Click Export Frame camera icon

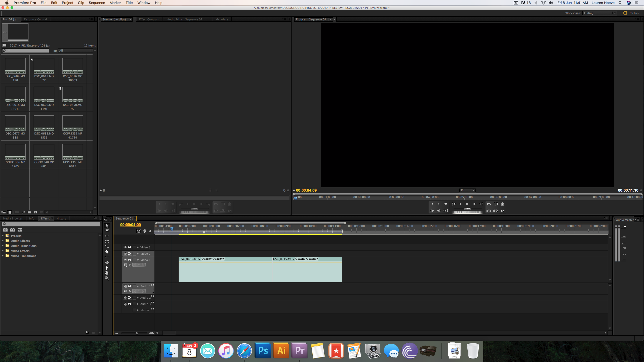pos(503,211)
